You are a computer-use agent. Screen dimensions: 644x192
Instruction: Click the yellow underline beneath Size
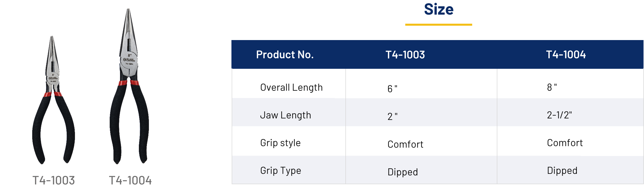(438, 25)
